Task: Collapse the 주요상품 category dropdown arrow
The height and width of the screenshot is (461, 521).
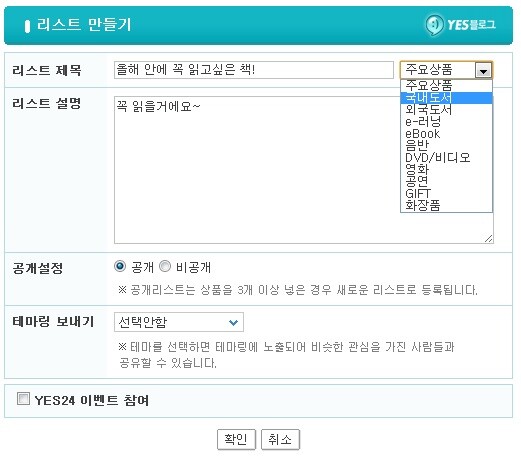Action: point(483,70)
